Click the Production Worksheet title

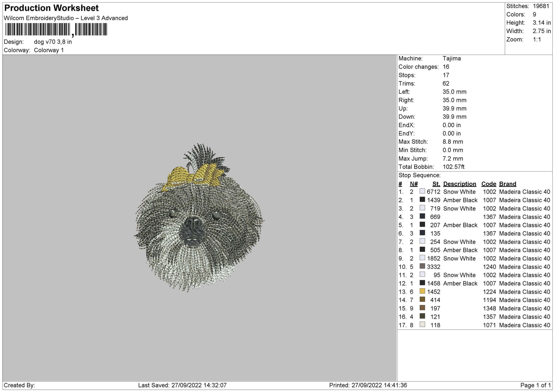point(51,8)
